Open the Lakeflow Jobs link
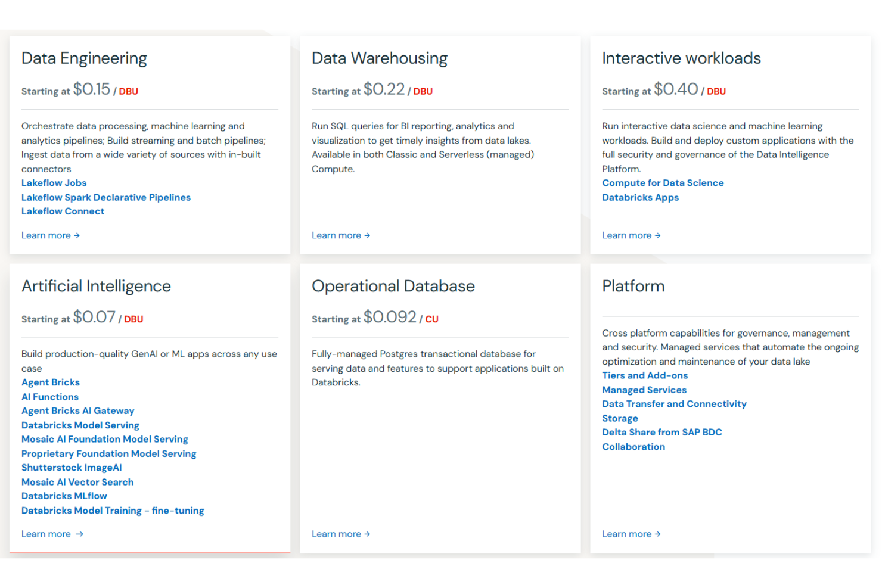The width and height of the screenshot is (882, 588). (54, 183)
